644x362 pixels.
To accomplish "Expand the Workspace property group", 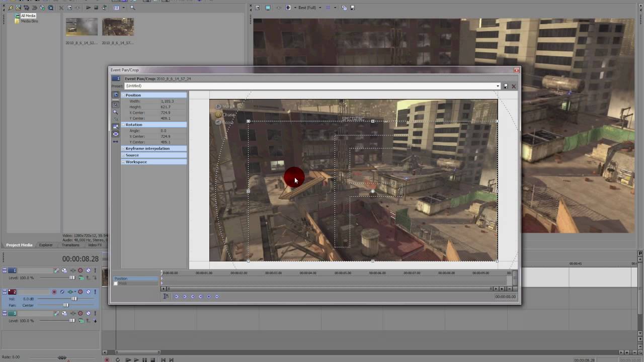I will point(123,162).
